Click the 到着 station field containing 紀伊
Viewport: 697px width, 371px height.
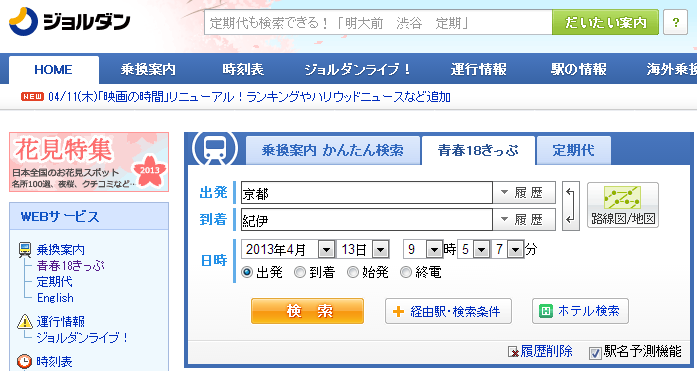coord(367,219)
